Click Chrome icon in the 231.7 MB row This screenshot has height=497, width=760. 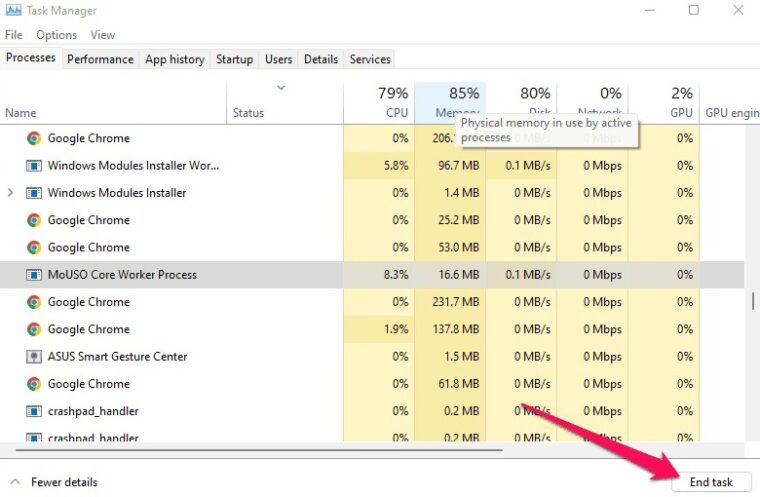tap(33, 302)
